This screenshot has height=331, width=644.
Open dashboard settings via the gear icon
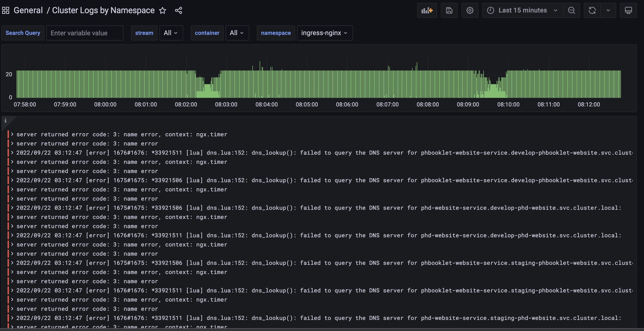(470, 10)
